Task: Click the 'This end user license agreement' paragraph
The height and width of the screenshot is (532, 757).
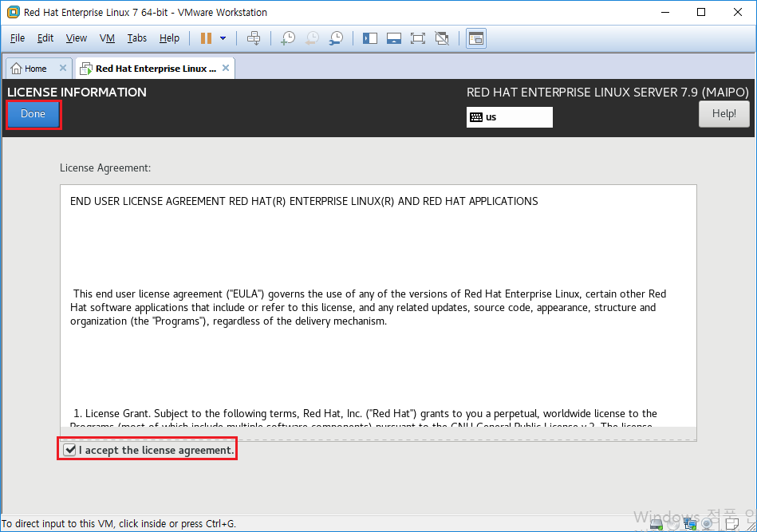Action: (x=368, y=308)
